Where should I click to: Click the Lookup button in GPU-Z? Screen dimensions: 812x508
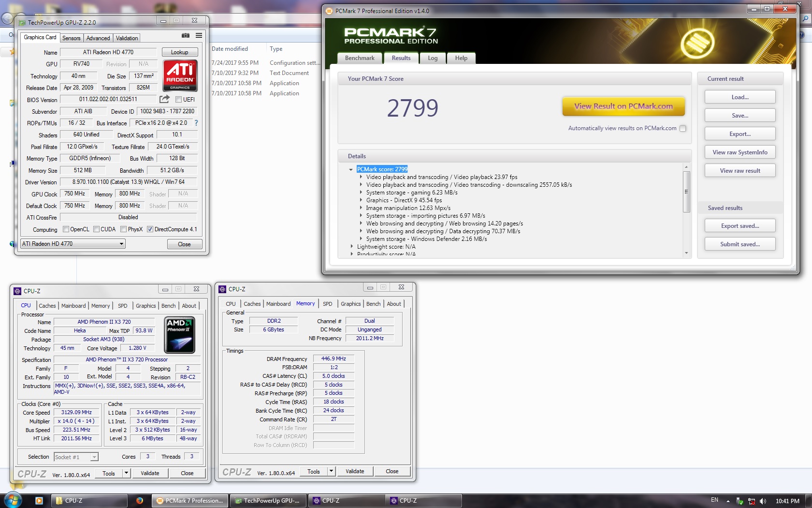pos(179,52)
